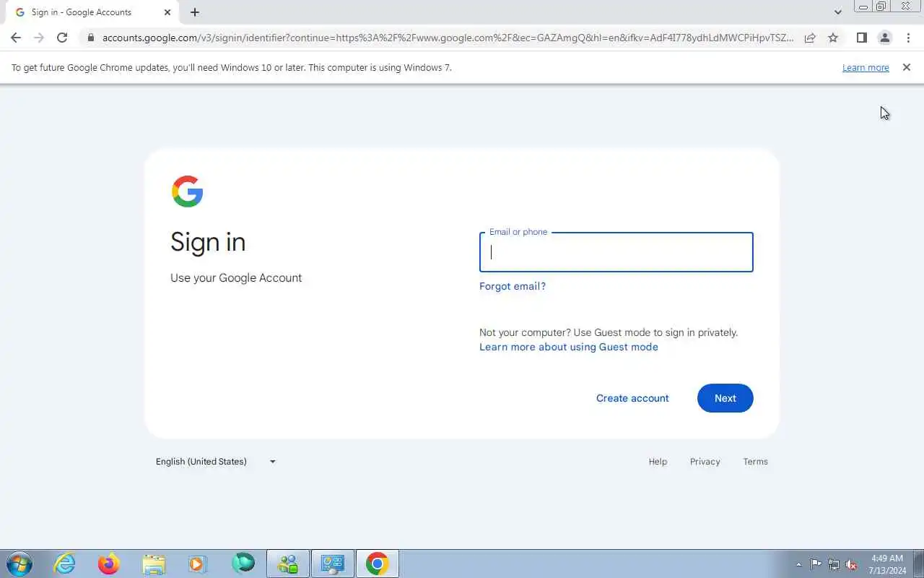Close the Sign in - Google Accounts tab
924x578 pixels.
pyautogui.click(x=167, y=12)
